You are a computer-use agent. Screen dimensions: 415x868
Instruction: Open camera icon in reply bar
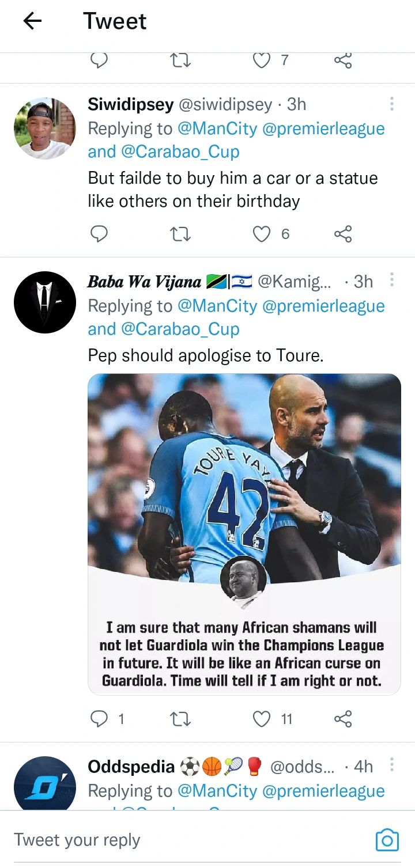pyautogui.click(x=387, y=840)
